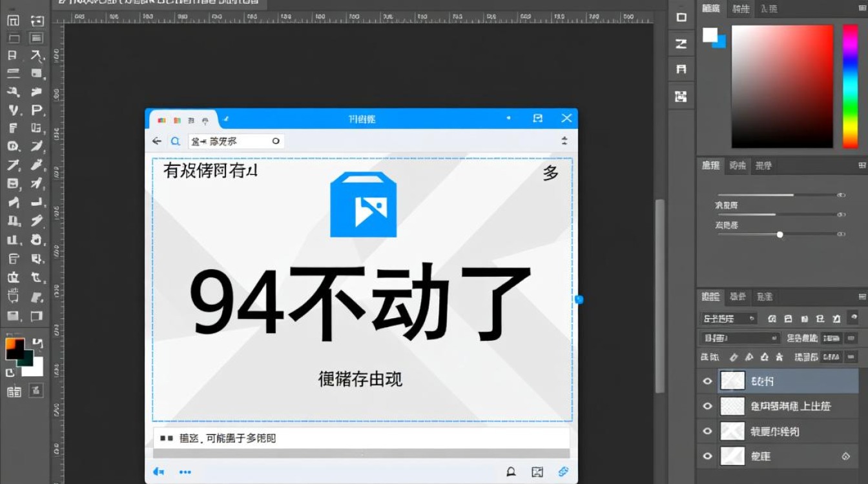Viewport: 868px width, 484px height.
Task: Click the back arrow in the embedded browser
Action: pyautogui.click(x=156, y=141)
